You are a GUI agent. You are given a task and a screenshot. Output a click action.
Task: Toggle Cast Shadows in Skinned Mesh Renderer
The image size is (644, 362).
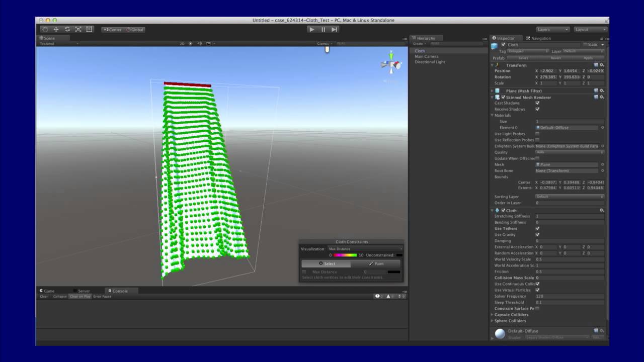pos(537,103)
